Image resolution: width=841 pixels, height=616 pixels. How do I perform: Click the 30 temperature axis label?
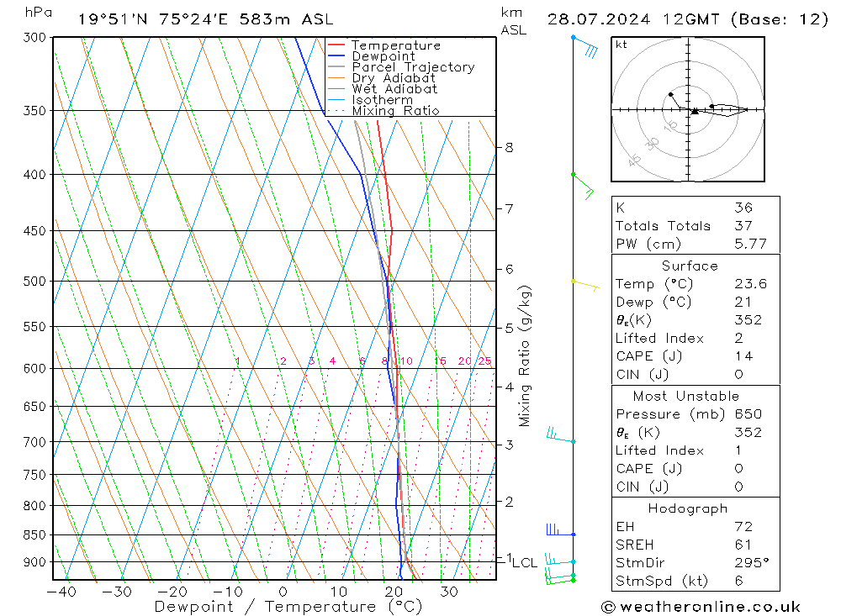(x=448, y=592)
